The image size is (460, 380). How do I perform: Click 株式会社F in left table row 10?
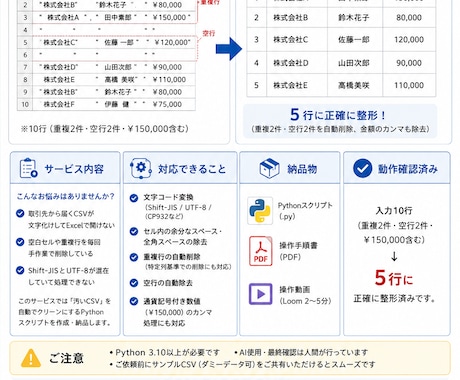point(59,104)
